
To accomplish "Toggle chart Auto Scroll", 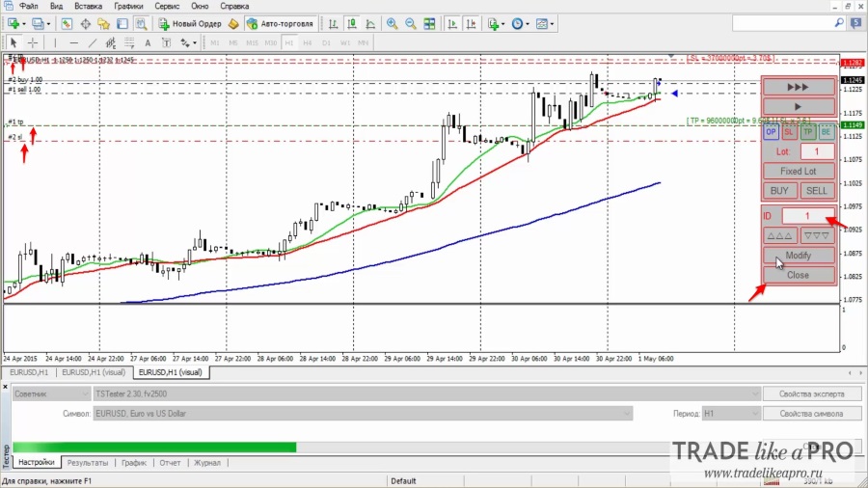I will tap(452, 24).
